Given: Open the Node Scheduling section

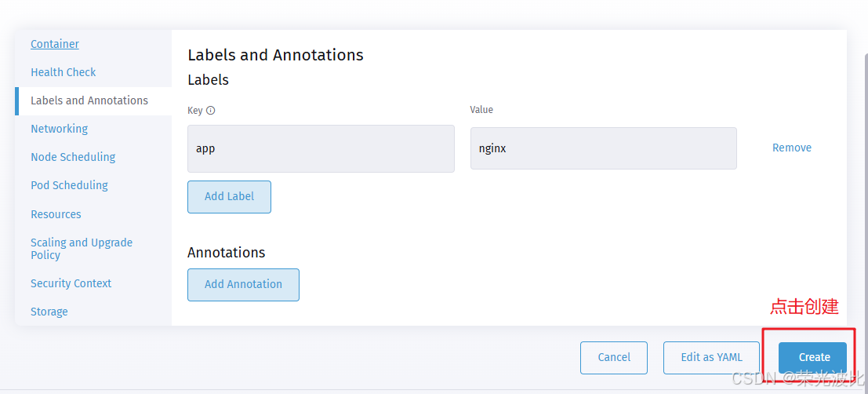Looking at the screenshot, I should pos(73,157).
